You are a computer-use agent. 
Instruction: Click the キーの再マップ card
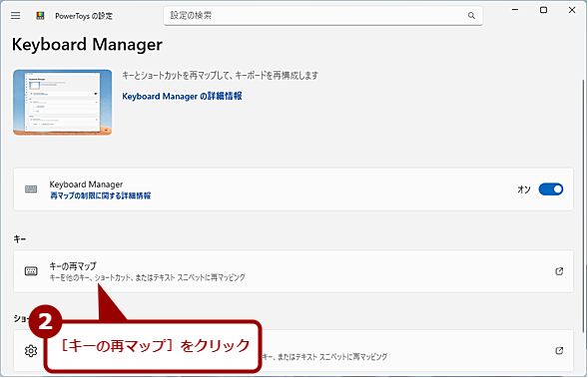pos(294,271)
